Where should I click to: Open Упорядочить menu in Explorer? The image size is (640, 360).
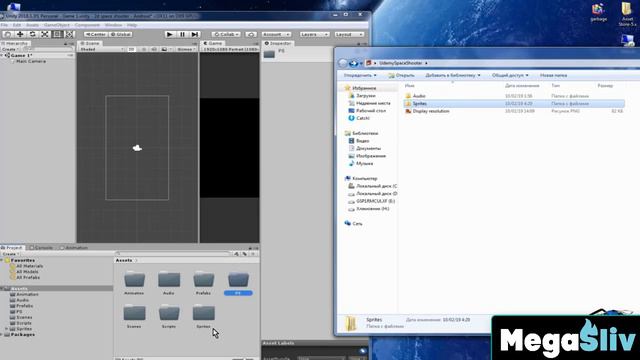[x=360, y=76]
